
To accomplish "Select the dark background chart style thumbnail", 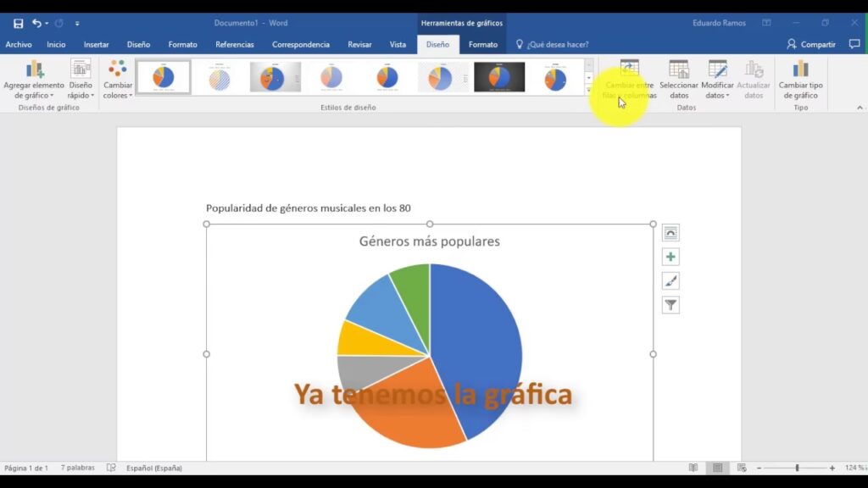I will (499, 77).
